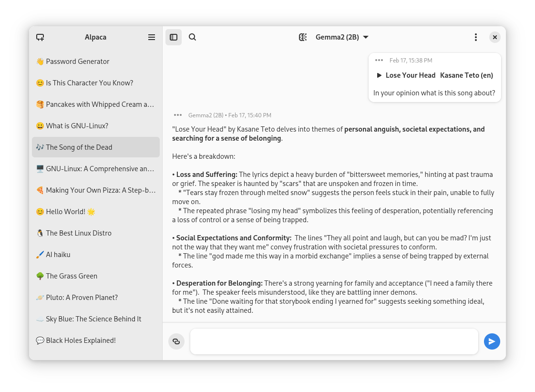Click the "Desperation for Belonging:" heading
Viewport: 535px width, 392px height.
pyautogui.click(x=219, y=284)
